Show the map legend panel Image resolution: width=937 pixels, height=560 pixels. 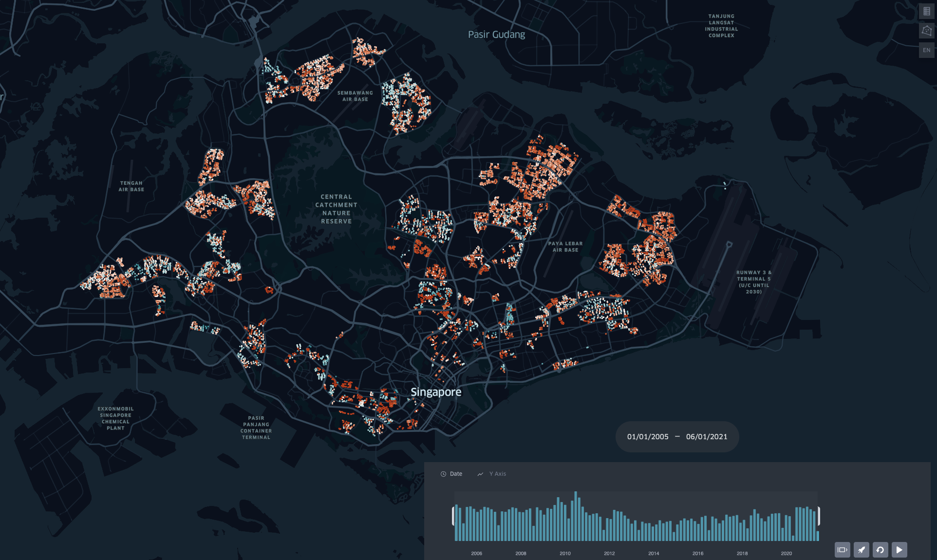(926, 11)
